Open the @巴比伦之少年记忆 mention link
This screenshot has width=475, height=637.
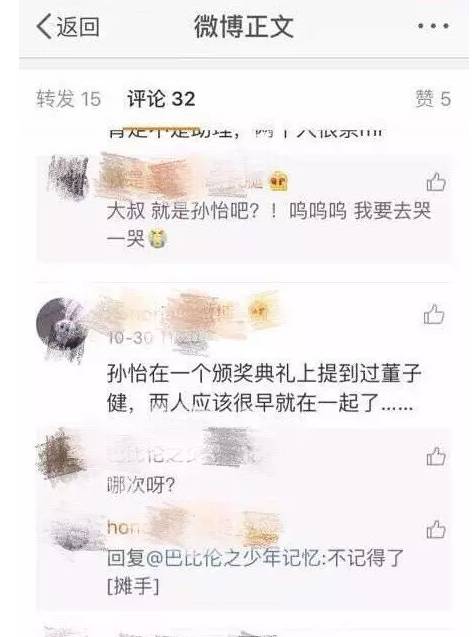coord(234,558)
